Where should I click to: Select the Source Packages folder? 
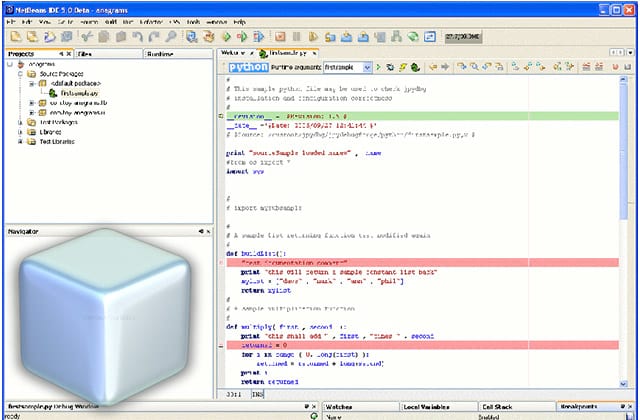[x=61, y=74]
